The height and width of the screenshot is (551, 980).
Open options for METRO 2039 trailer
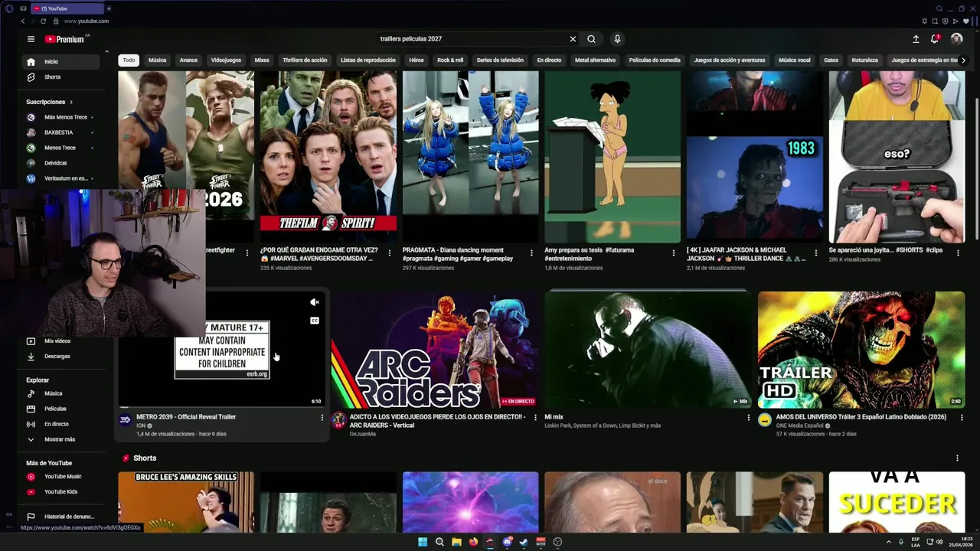[x=322, y=418]
